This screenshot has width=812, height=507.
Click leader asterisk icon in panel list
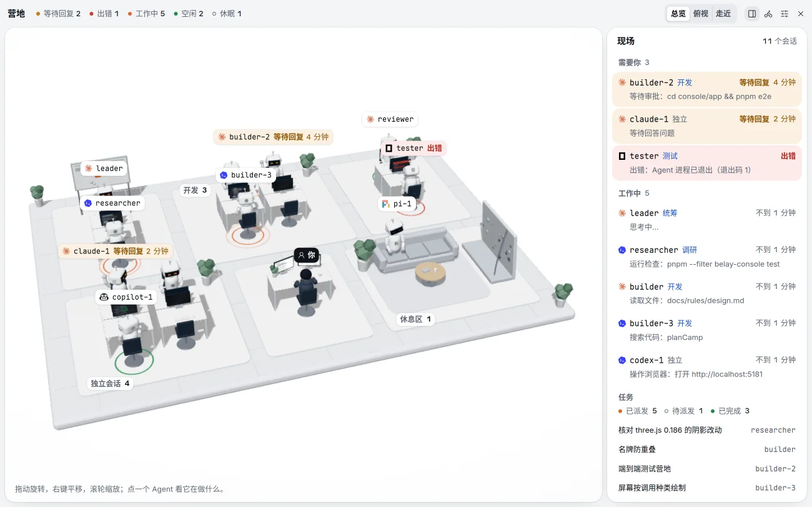[x=622, y=213]
